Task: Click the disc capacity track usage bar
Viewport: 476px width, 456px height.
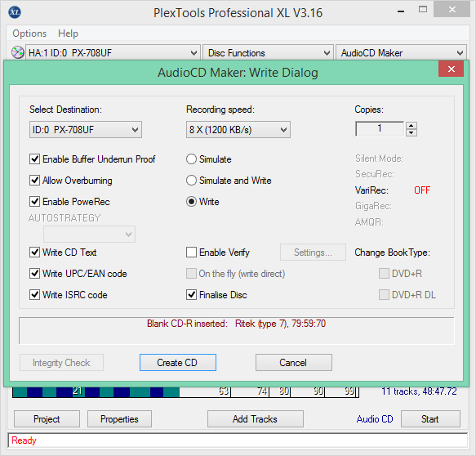Action: point(185,391)
